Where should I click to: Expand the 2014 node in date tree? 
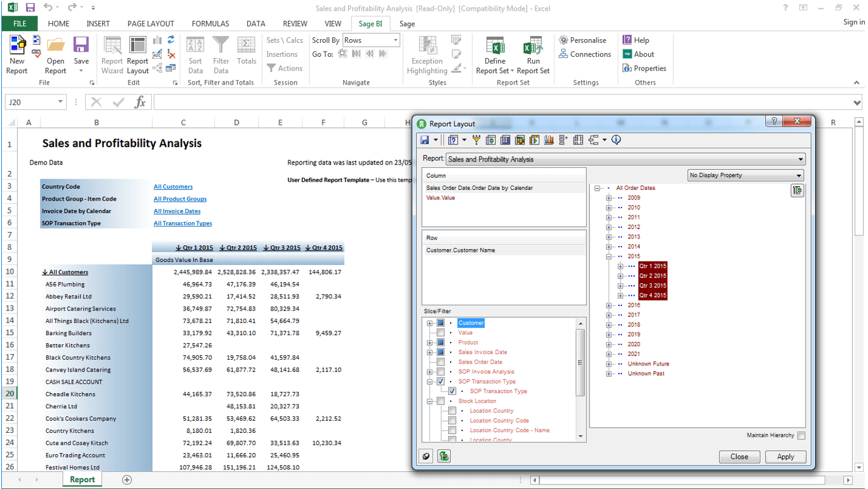[x=609, y=247]
